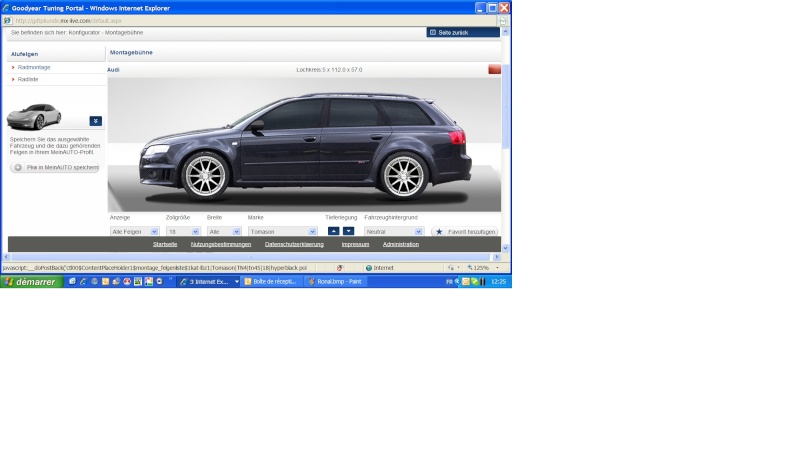
Task: Click the protected mode status bar icon
Action: tap(452, 268)
